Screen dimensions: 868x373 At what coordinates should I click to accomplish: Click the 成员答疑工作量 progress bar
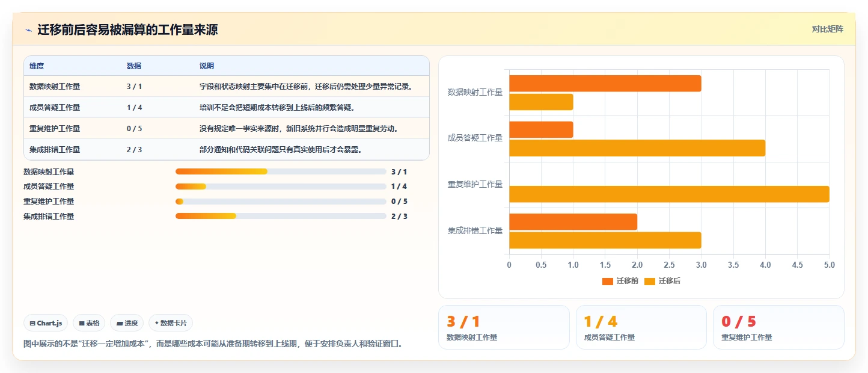pyautogui.click(x=281, y=186)
